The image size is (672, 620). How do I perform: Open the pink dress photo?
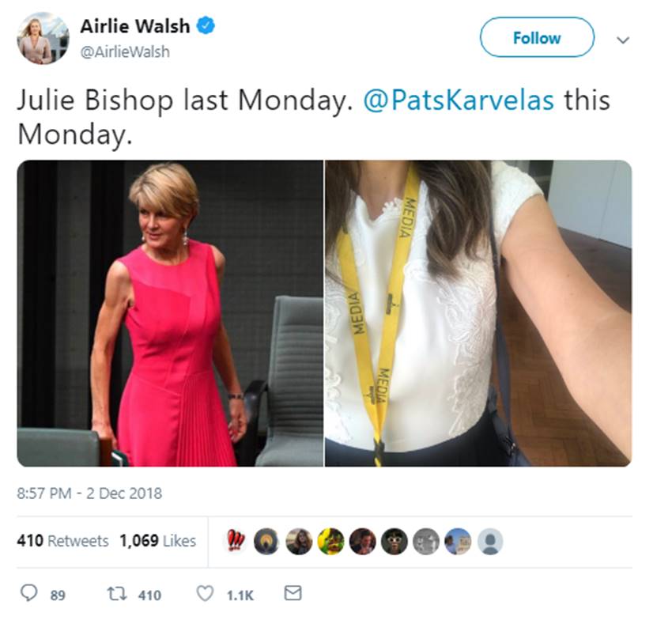click(170, 313)
